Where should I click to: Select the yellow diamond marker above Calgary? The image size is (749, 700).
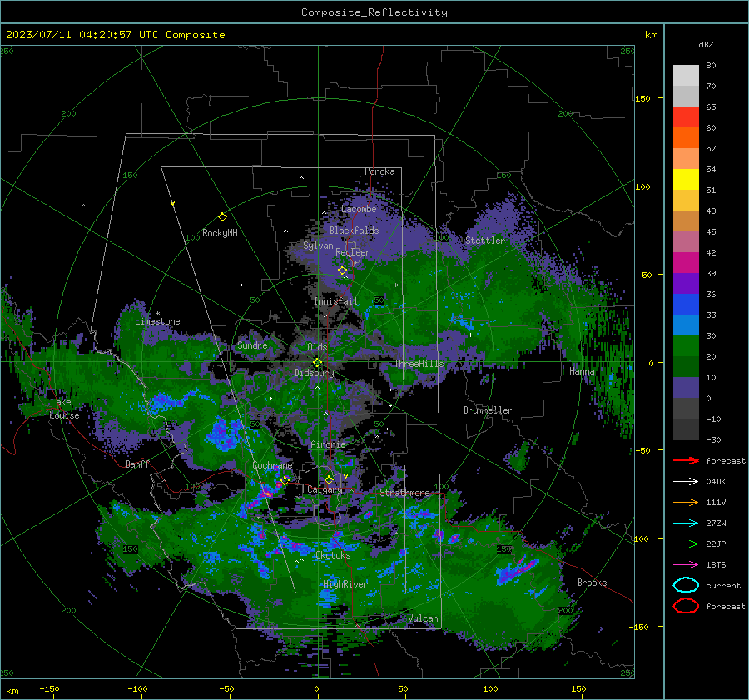(329, 479)
